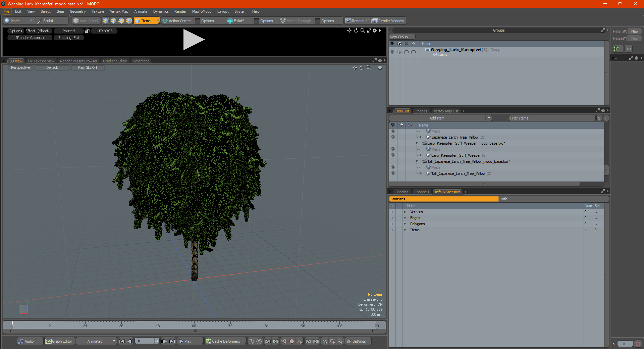Open the Texture menu

click(98, 11)
